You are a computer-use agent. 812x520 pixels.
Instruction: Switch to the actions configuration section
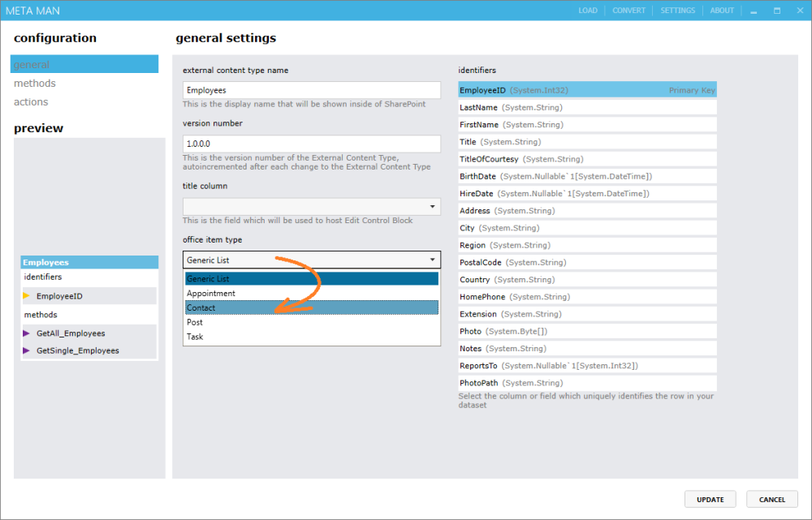(32, 101)
